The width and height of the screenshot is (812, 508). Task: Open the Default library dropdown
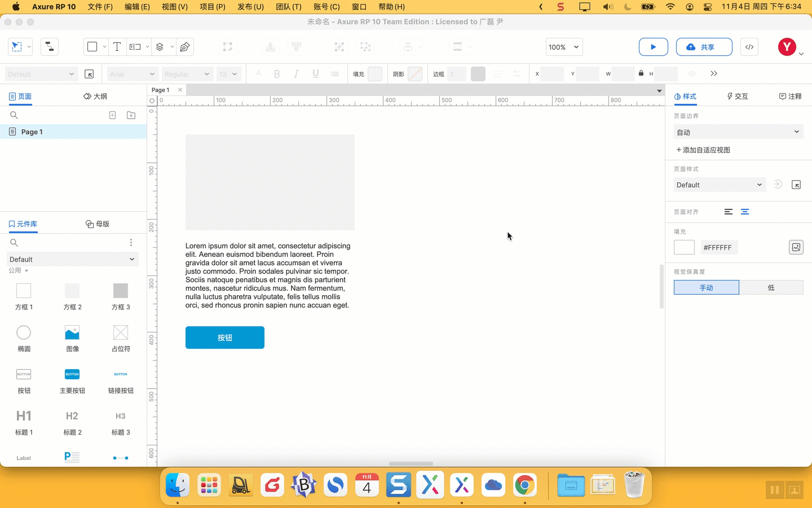pyautogui.click(x=73, y=259)
